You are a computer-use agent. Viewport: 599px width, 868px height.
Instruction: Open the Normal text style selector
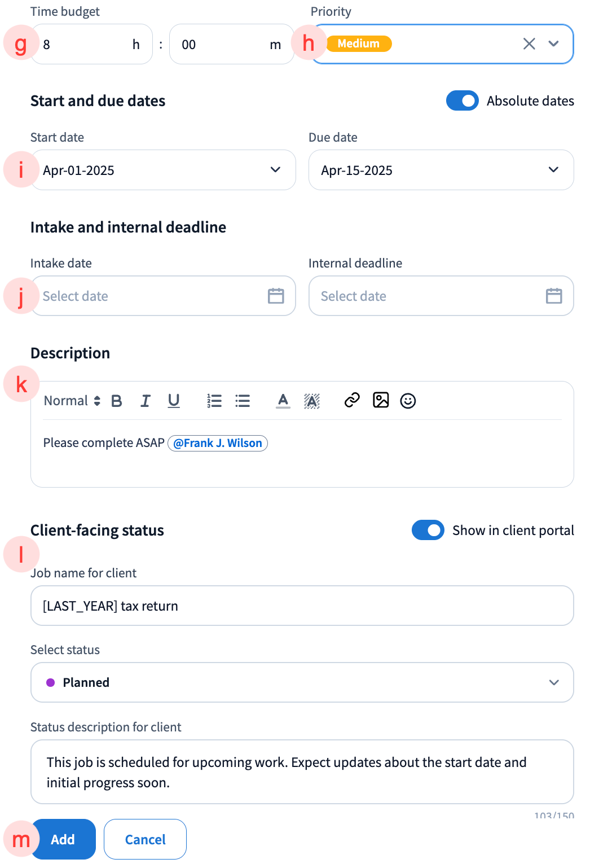(x=72, y=401)
